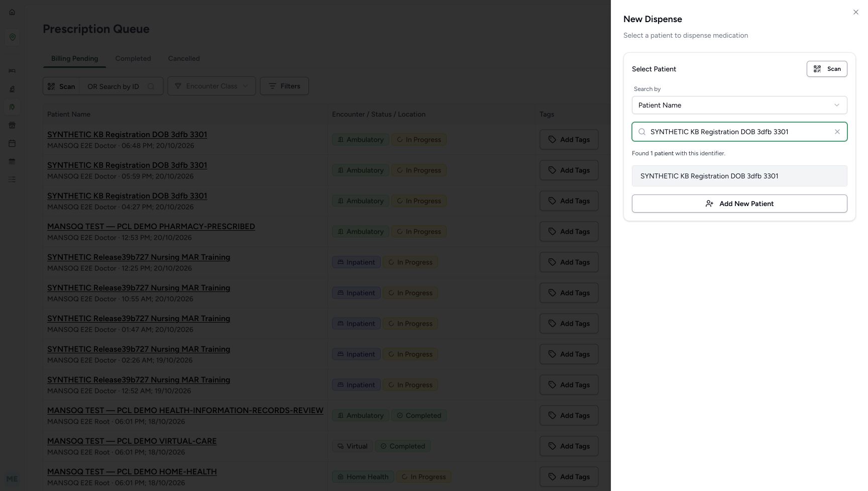
Task: Click the patient name search input field
Action: (739, 132)
